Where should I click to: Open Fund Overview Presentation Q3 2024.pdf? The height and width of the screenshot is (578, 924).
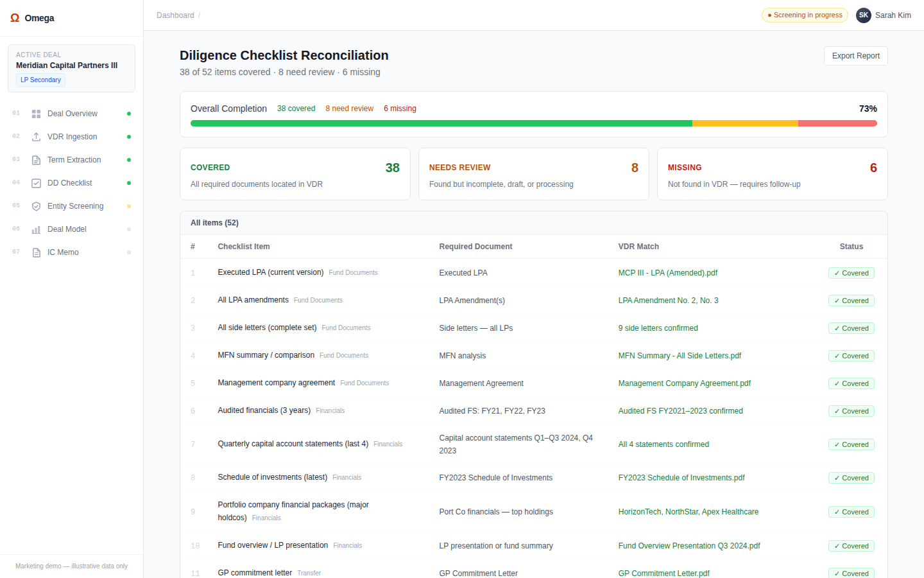coord(689,546)
